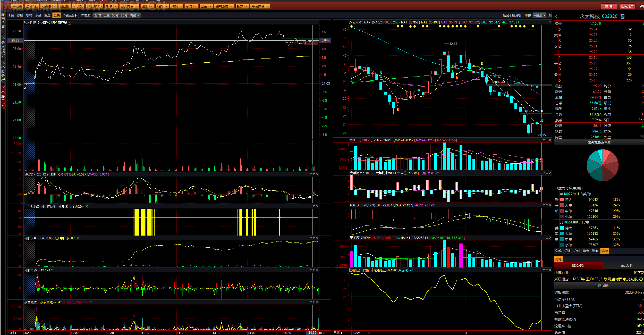Toggle 平移 pan mode

point(528,15)
